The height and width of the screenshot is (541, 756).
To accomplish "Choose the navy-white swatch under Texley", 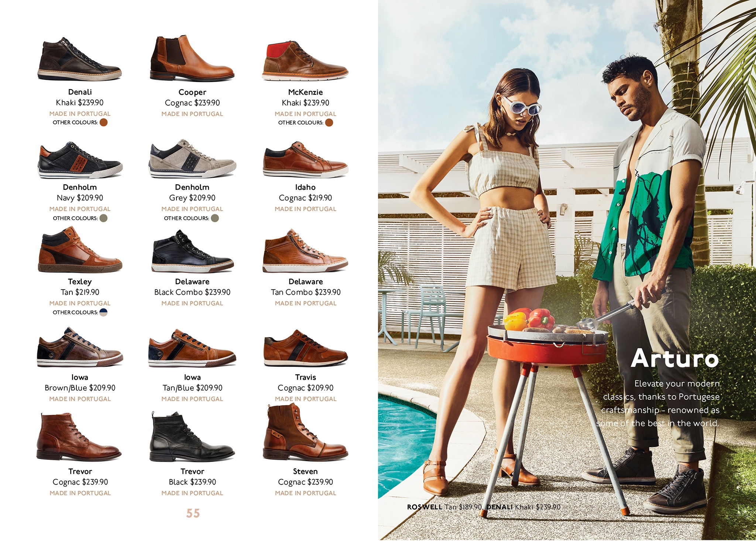I will 104,312.
